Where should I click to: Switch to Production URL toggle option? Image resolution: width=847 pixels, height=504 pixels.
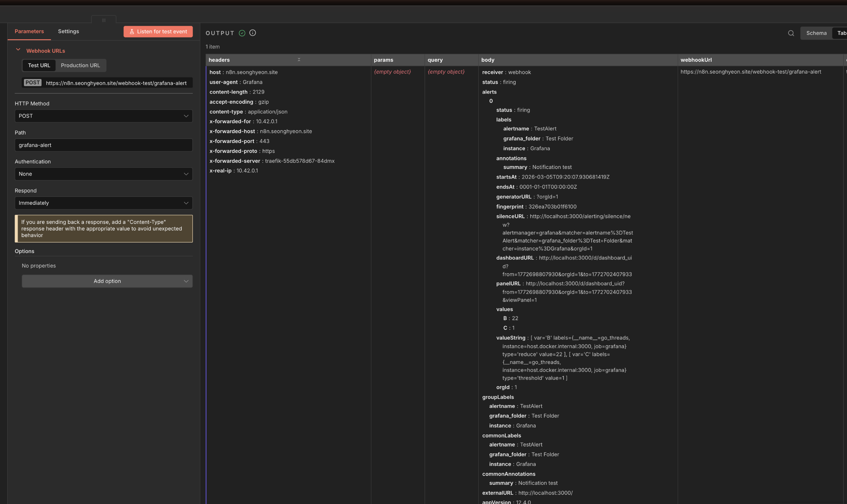[80, 65]
